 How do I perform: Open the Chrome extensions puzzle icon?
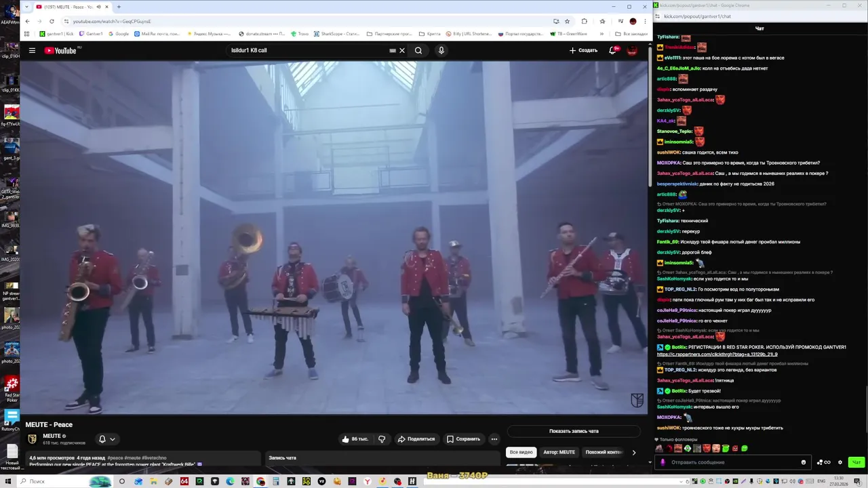click(585, 21)
